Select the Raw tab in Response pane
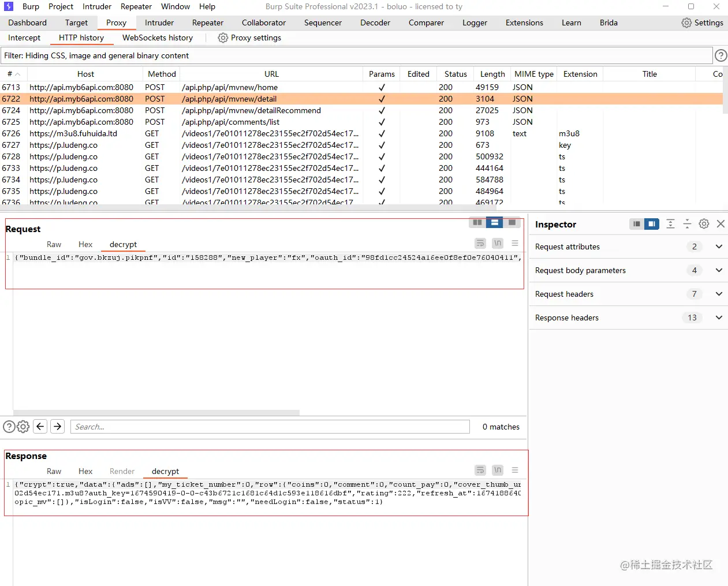 [54, 471]
